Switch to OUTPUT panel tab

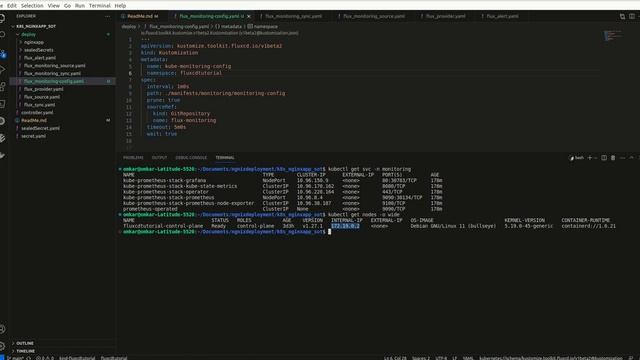pyautogui.click(x=159, y=158)
